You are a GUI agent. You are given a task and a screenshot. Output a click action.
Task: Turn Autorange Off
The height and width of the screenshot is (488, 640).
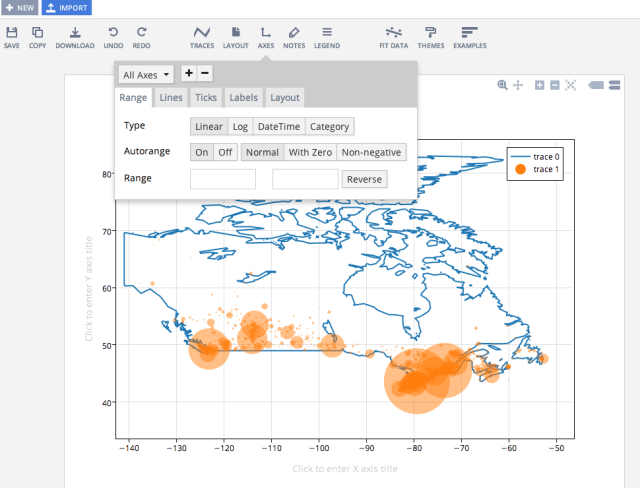(225, 153)
